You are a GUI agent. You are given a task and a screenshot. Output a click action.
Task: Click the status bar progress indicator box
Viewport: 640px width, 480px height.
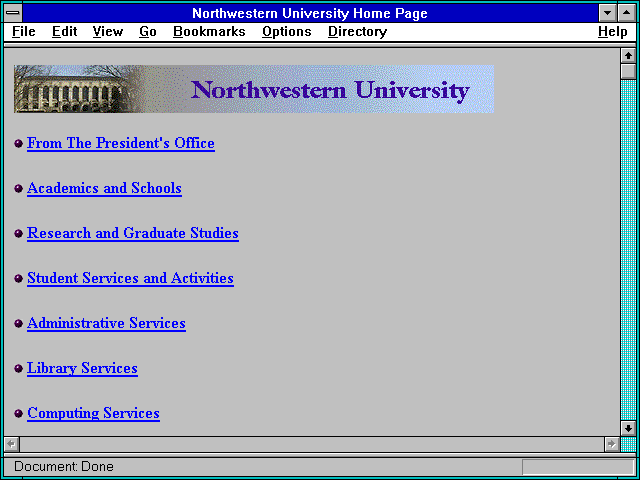578,467
